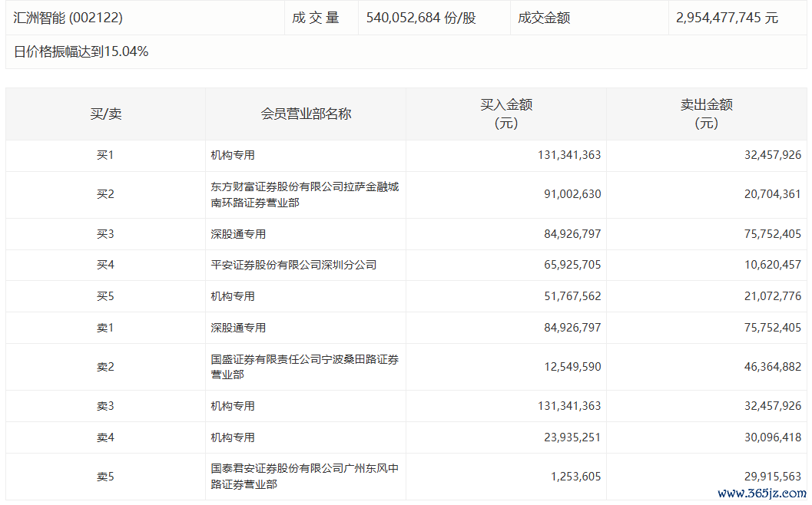Click 深股通专用 in the 买3 row

coord(238,234)
